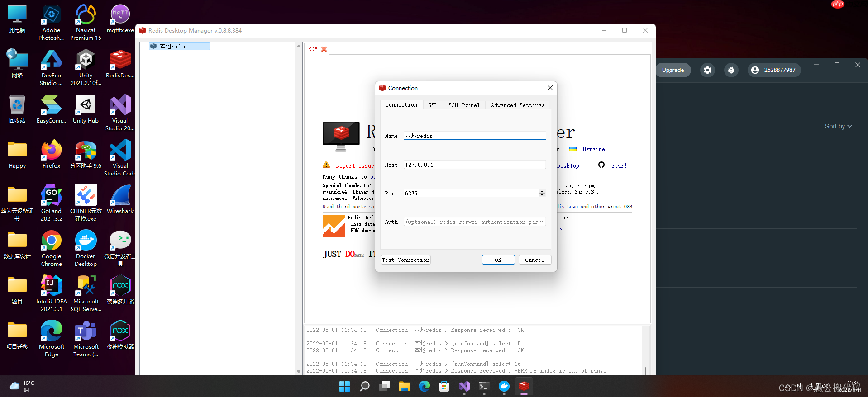The image size is (868, 397).
Task: Click bug troubleshoot icon in Docker window
Action: click(x=731, y=70)
